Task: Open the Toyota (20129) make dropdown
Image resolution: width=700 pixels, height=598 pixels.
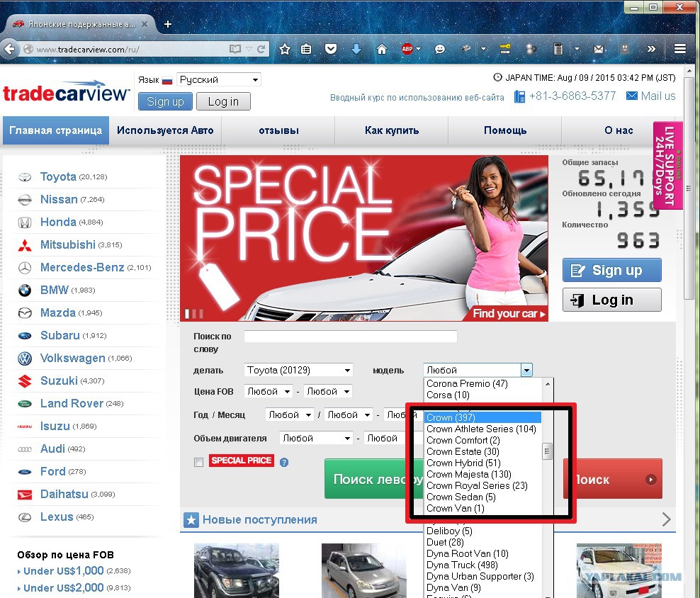Action: (x=298, y=371)
